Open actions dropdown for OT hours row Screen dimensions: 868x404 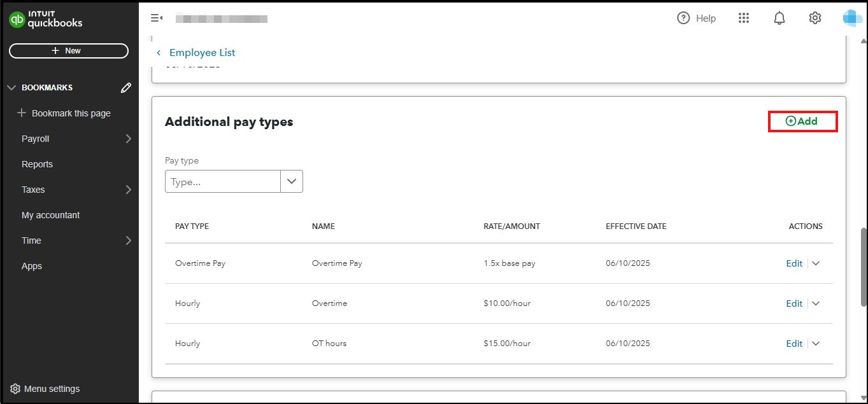pyautogui.click(x=816, y=344)
